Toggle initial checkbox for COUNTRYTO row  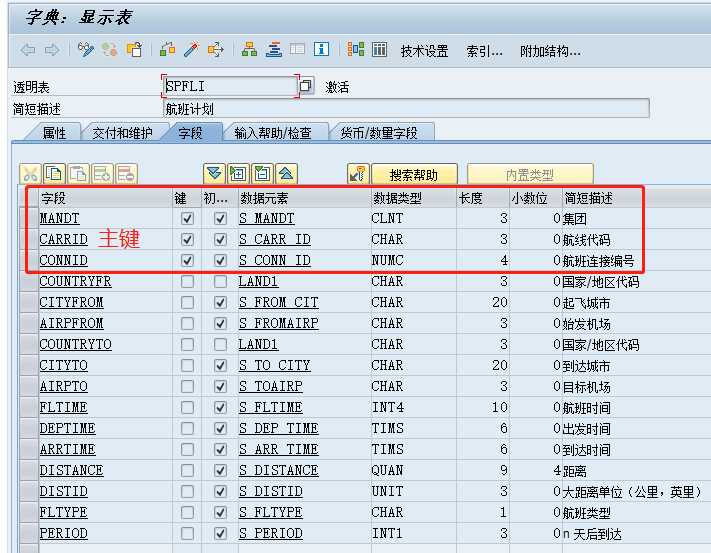(x=220, y=344)
